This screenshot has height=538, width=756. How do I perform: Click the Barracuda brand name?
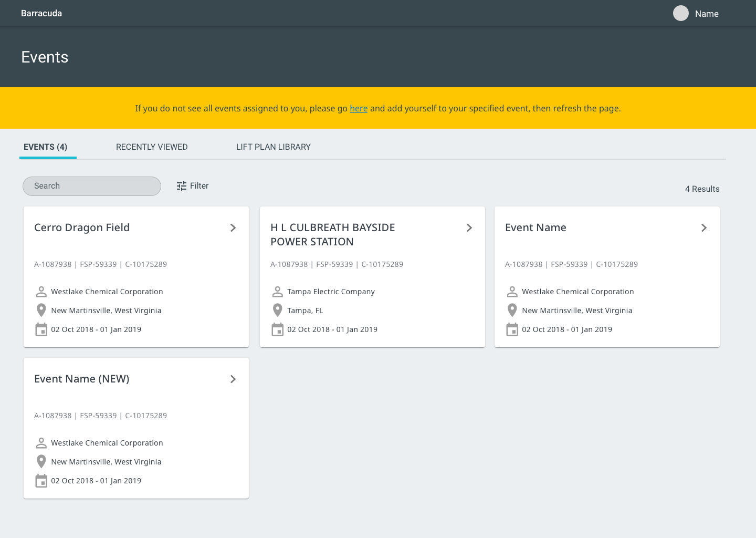pyautogui.click(x=41, y=14)
